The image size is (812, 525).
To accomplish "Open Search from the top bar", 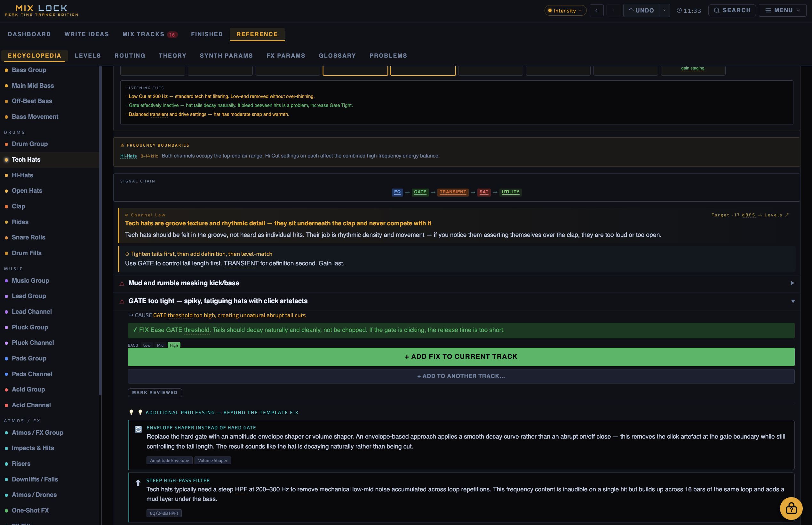I will (732, 10).
